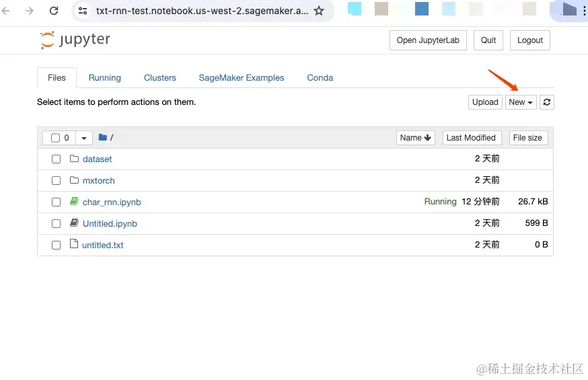The height and width of the screenshot is (380, 588).
Task: Check the dataset folder checkbox
Action: tap(57, 159)
